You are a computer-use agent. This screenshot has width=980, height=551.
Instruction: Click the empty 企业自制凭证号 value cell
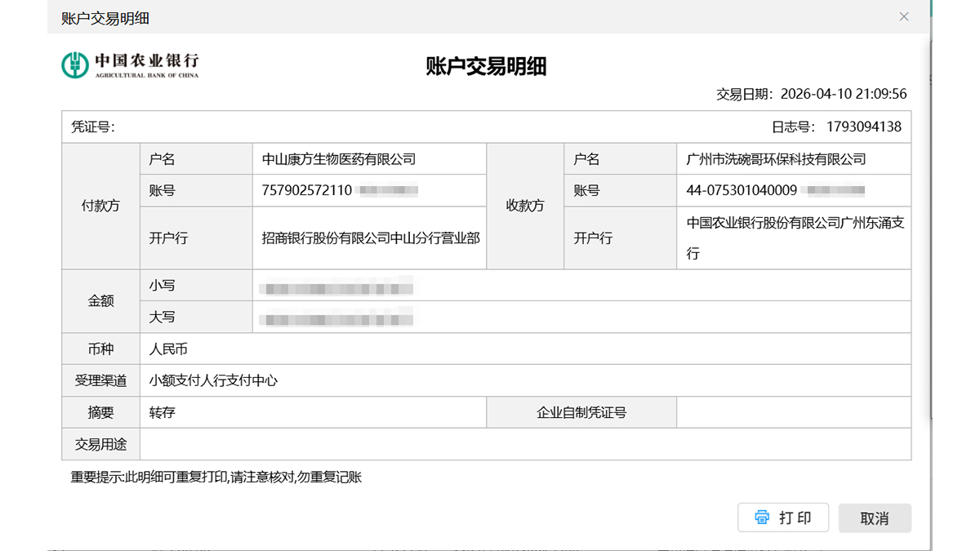click(793, 412)
